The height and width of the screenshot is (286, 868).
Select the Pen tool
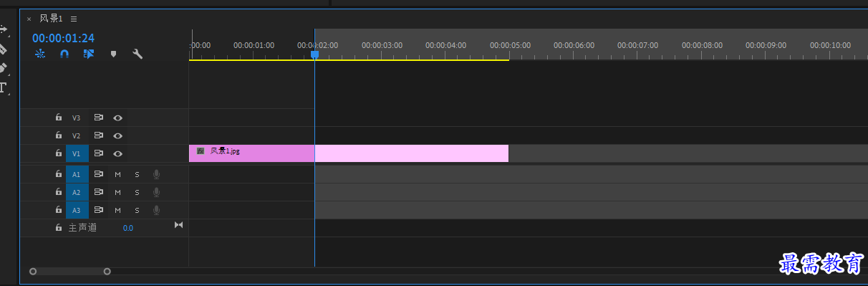pyautogui.click(x=3, y=68)
